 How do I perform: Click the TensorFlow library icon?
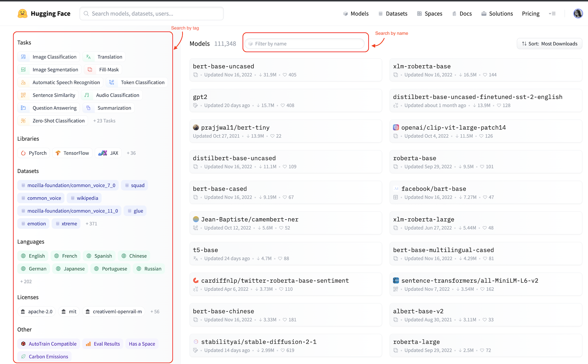(58, 153)
